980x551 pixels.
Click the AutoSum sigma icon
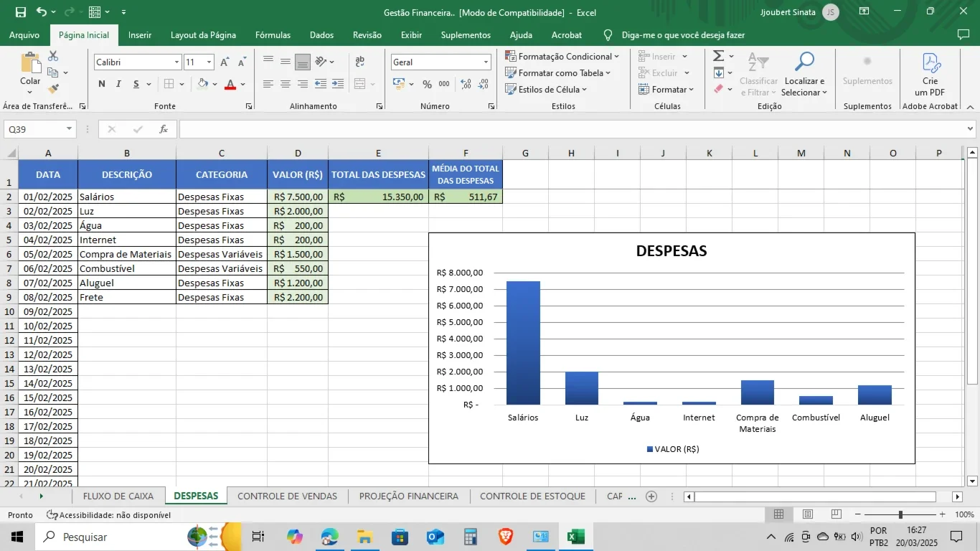(x=718, y=56)
